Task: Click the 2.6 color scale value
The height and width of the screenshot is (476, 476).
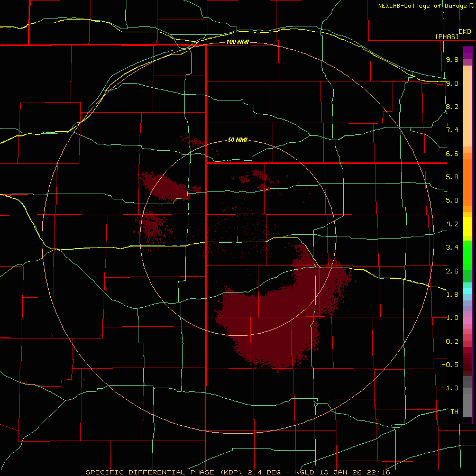Action: click(x=452, y=271)
